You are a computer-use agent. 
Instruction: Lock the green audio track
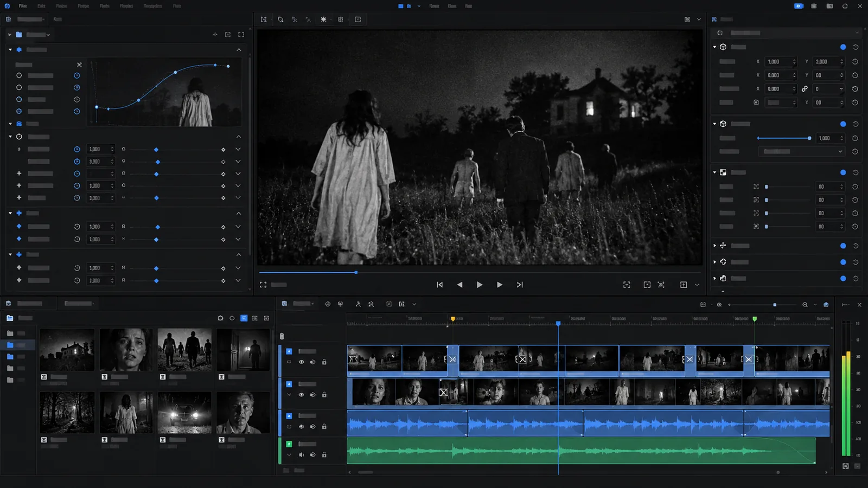324,455
